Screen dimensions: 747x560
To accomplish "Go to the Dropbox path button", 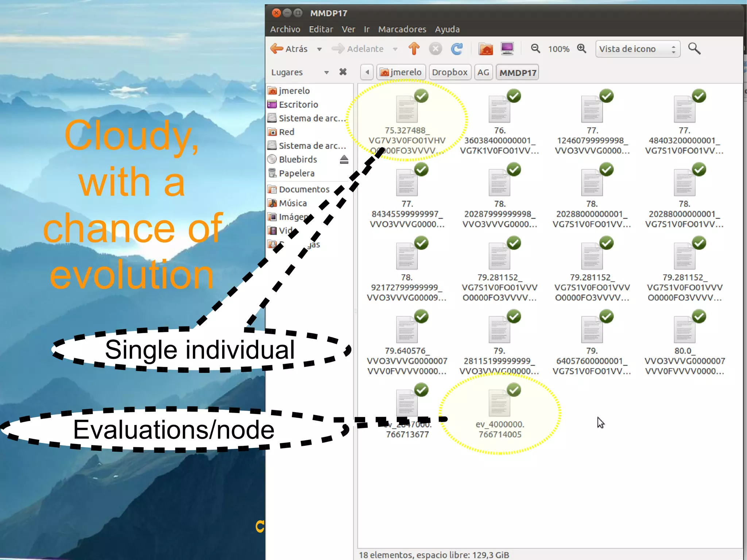I will pyautogui.click(x=449, y=72).
